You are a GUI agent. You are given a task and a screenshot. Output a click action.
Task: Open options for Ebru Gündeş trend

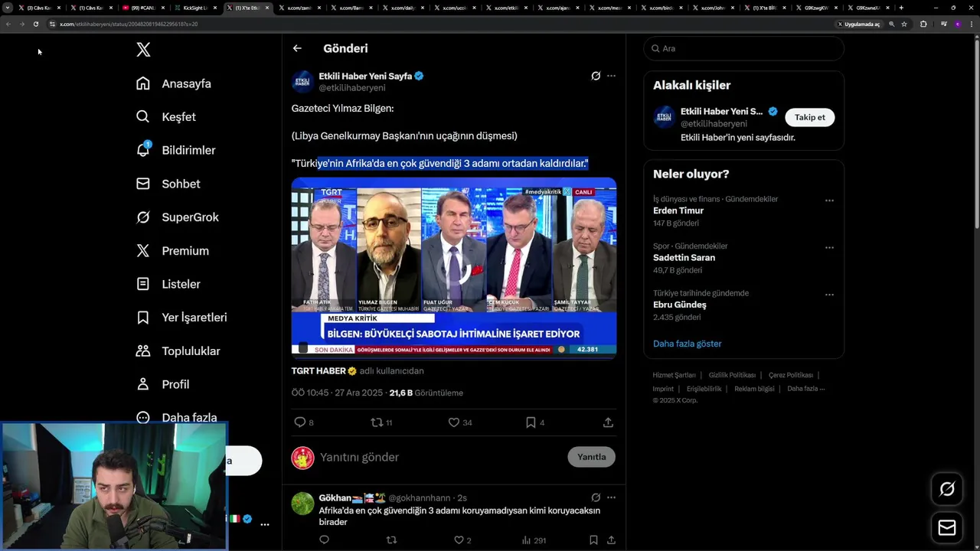(x=829, y=295)
